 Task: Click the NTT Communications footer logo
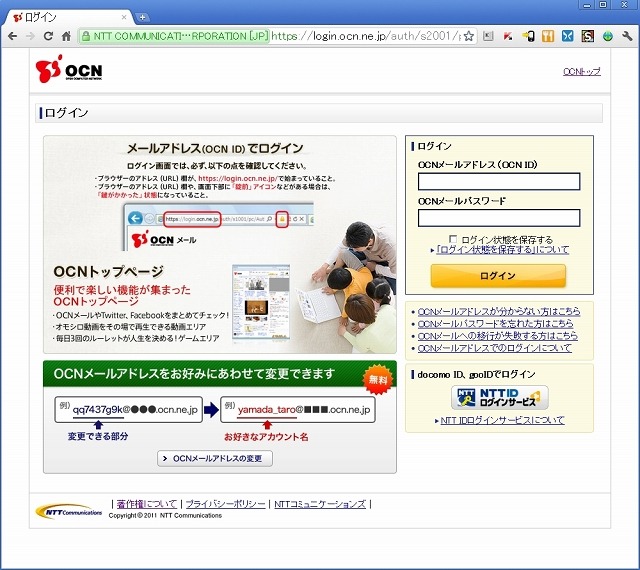[69, 512]
